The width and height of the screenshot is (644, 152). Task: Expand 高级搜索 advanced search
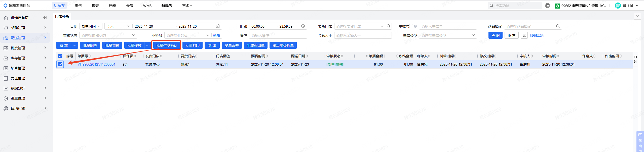point(537,35)
